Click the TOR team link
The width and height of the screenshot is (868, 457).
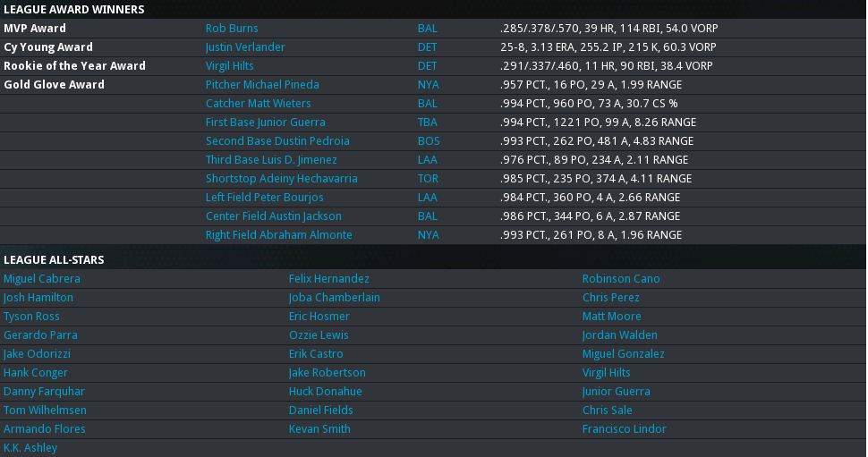429,179
